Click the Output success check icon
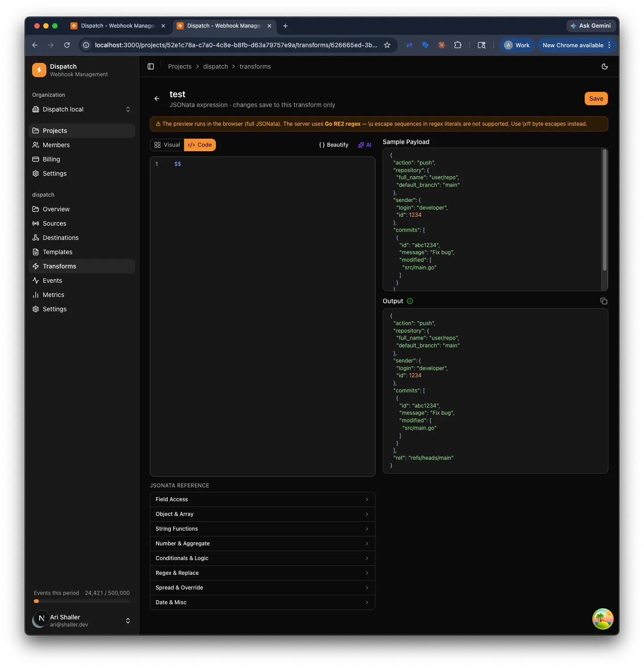The image size is (644, 668). pos(410,301)
